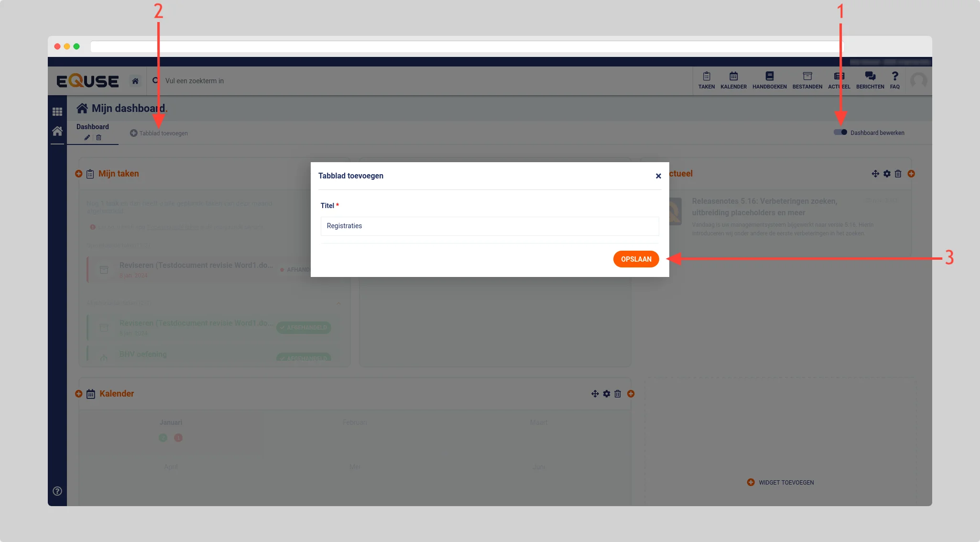The width and height of the screenshot is (980, 542).
Task: Click trash icon on Kalender widget
Action: click(618, 394)
